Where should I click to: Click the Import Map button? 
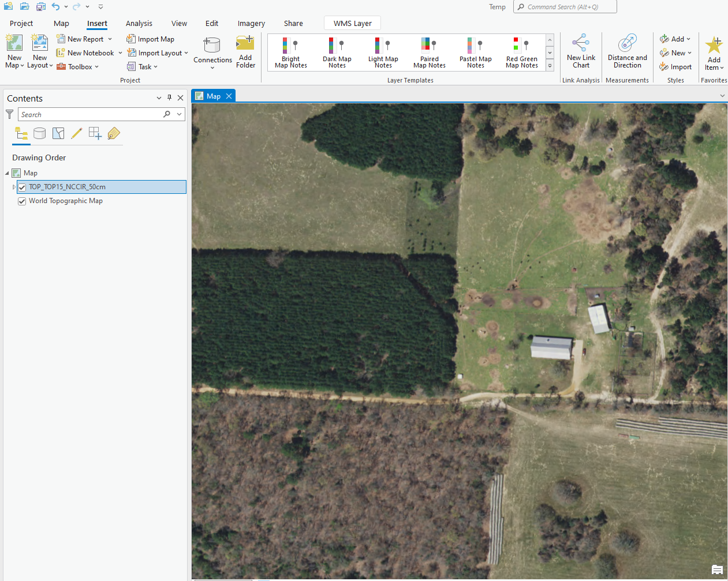(151, 39)
